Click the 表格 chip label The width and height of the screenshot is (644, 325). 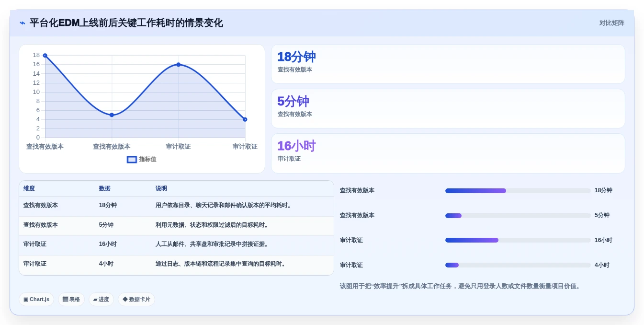(x=75, y=300)
